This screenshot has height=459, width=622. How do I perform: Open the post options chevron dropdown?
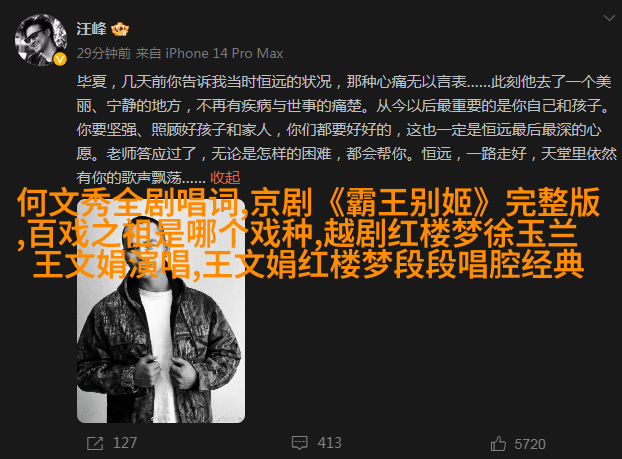[x=609, y=18]
